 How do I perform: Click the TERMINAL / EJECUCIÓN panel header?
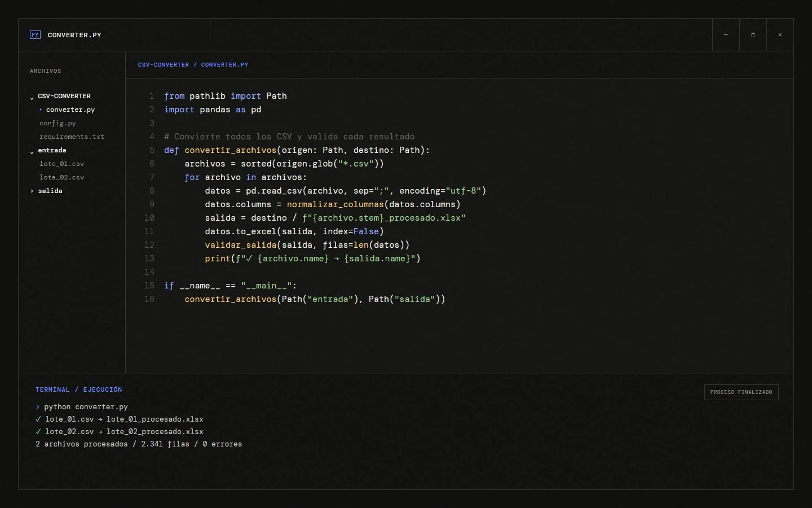pyautogui.click(x=79, y=389)
